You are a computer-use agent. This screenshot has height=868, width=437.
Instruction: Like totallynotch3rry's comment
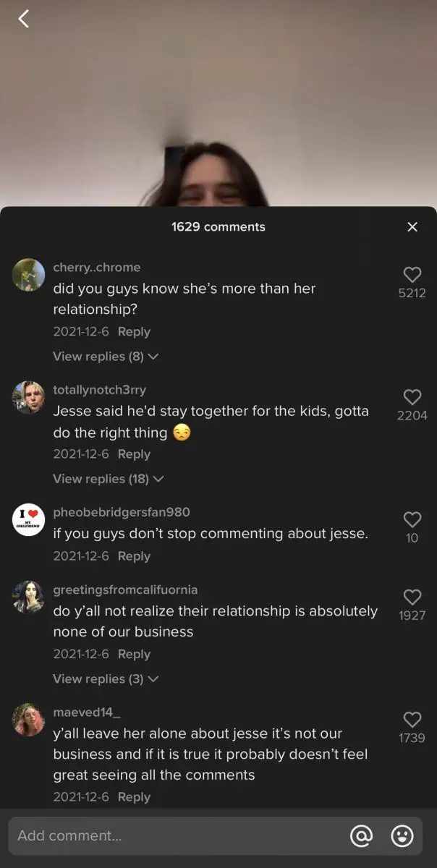pos(412,397)
